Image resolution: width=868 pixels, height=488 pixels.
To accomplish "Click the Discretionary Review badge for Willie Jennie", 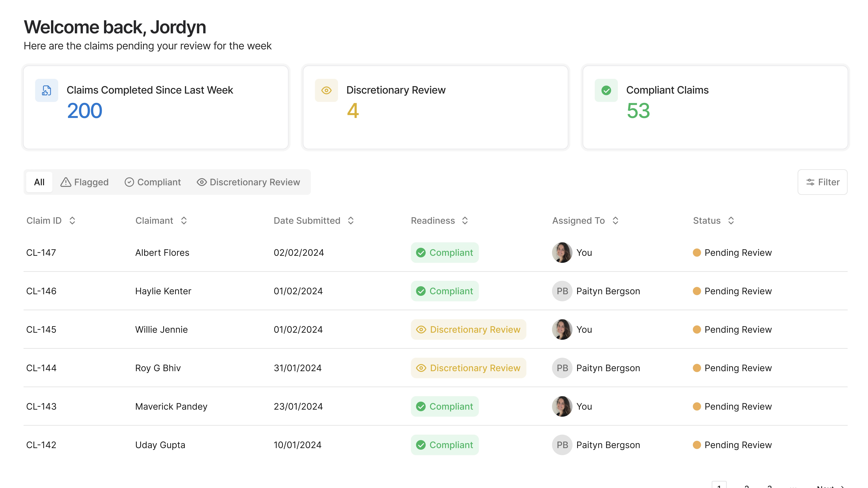I will (x=468, y=329).
